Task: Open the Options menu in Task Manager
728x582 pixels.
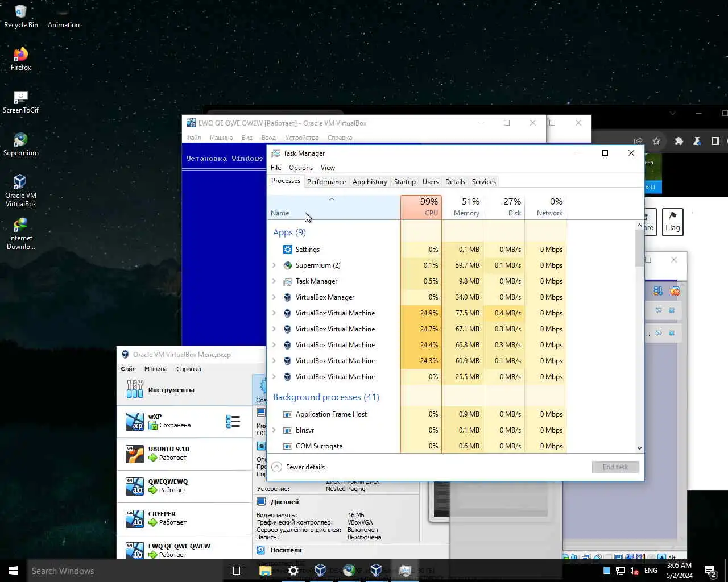Action: (x=301, y=168)
